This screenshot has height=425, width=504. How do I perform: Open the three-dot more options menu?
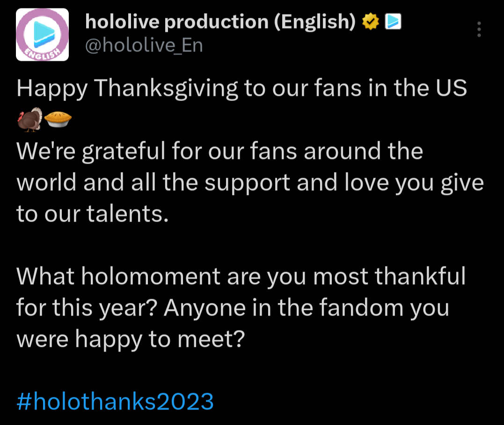(479, 29)
